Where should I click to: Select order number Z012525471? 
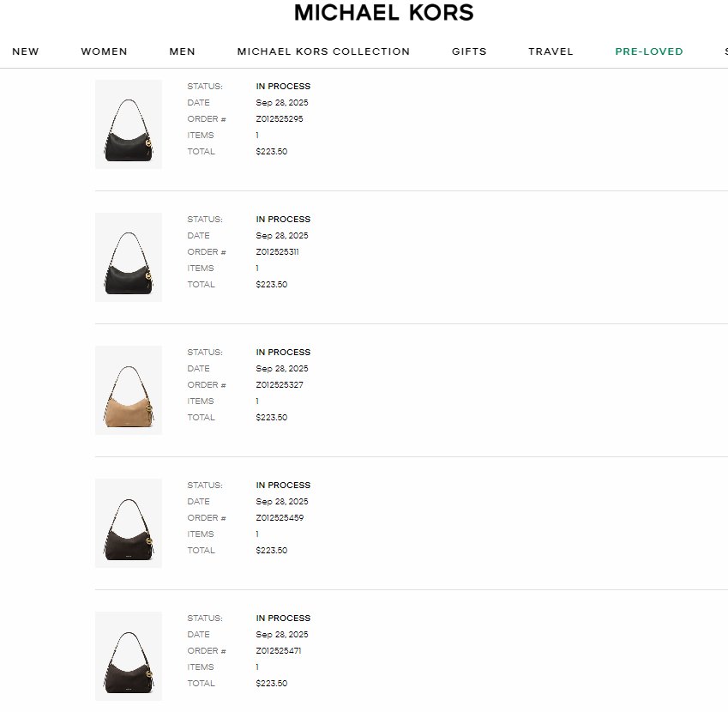click(279, 651)
